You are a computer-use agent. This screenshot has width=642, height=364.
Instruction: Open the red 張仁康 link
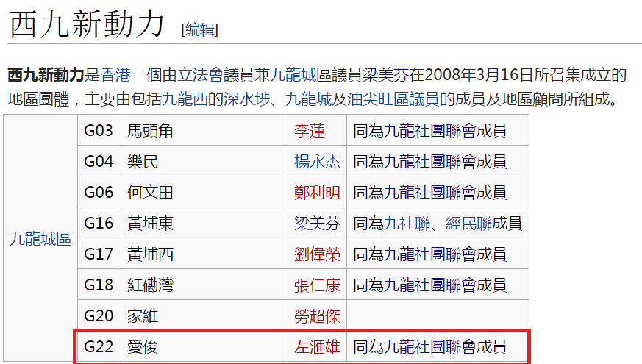point(317,285)
